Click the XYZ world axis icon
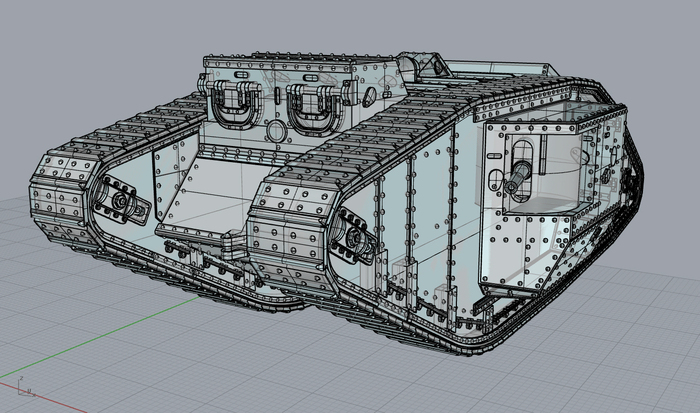Screen dimensions: 700x413 click(27, 387)
